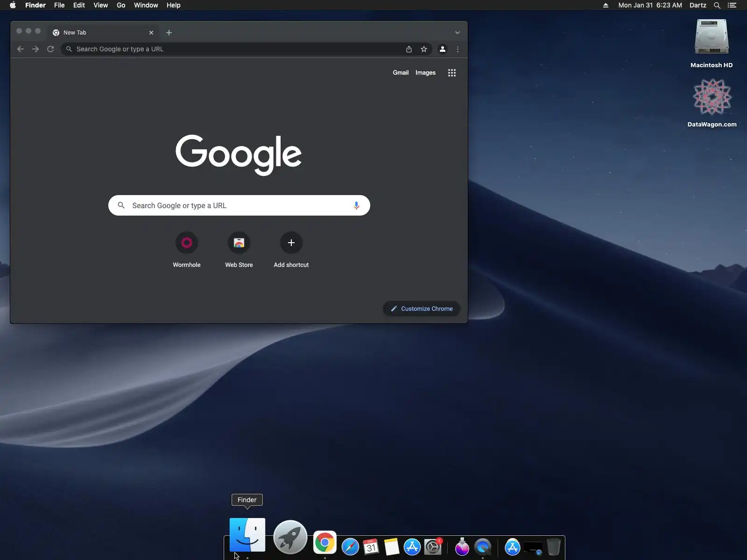Open the Web Store shortcut
Screen dimensions: 747x560
239,250
